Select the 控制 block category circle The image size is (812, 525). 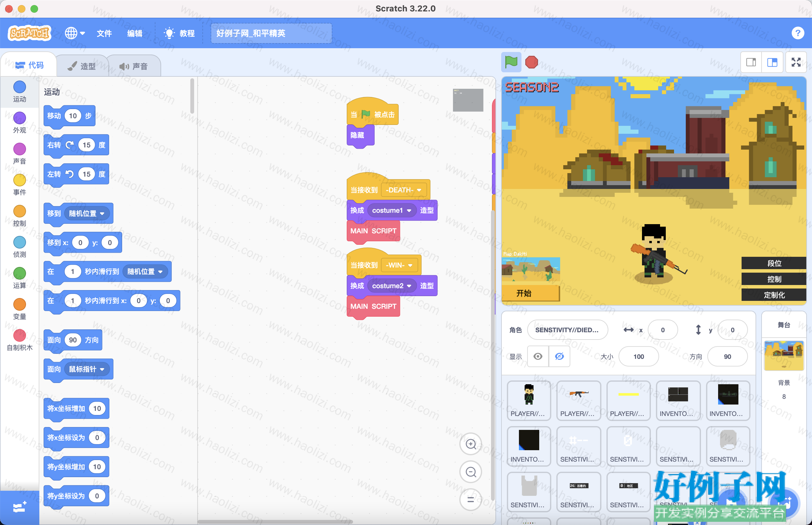pyautogui.click(x=19, y=211)
